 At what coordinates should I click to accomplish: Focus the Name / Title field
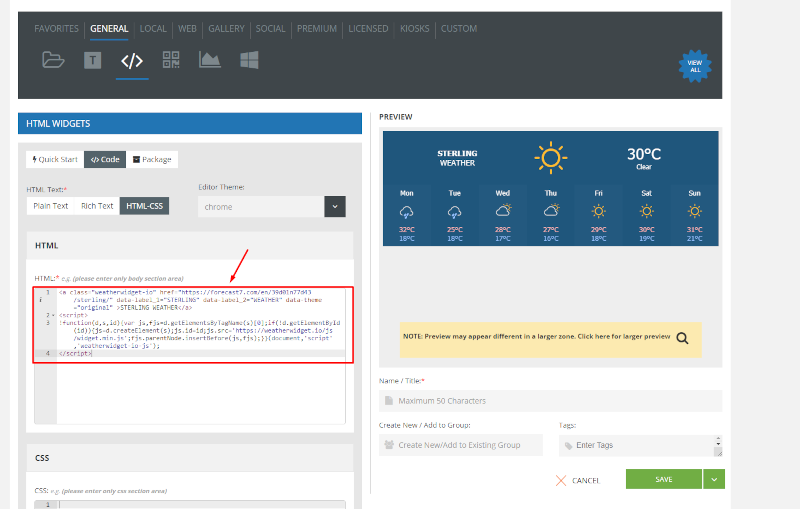[x=551, y=401]
